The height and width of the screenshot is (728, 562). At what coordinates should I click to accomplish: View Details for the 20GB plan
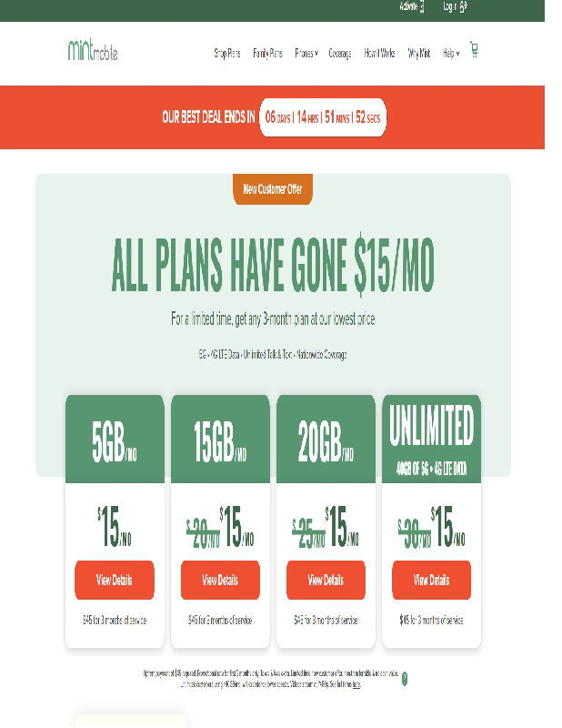(326, 580)
